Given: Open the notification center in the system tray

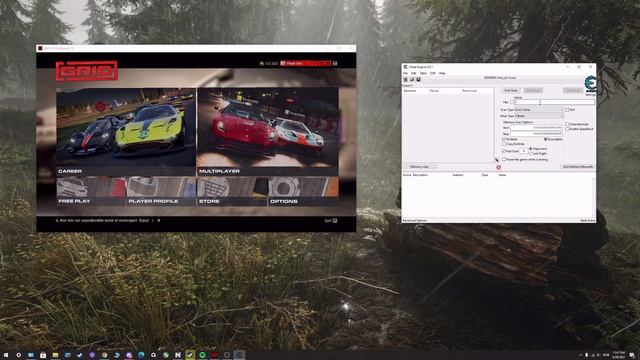Looking at the screenshot, I should tap(632, 356).
